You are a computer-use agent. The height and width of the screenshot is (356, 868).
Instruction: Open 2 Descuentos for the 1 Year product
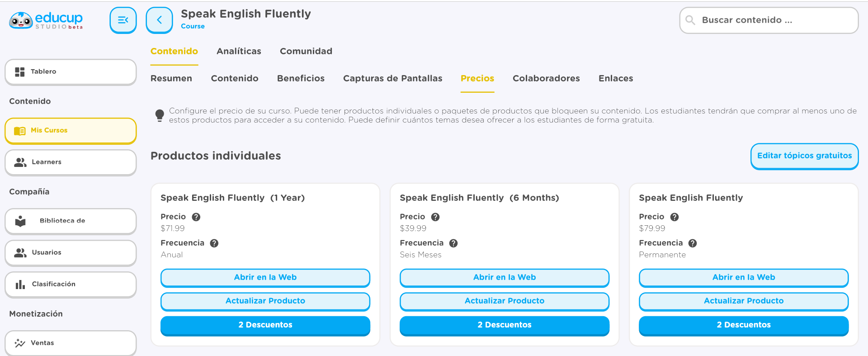pos(265,325)
